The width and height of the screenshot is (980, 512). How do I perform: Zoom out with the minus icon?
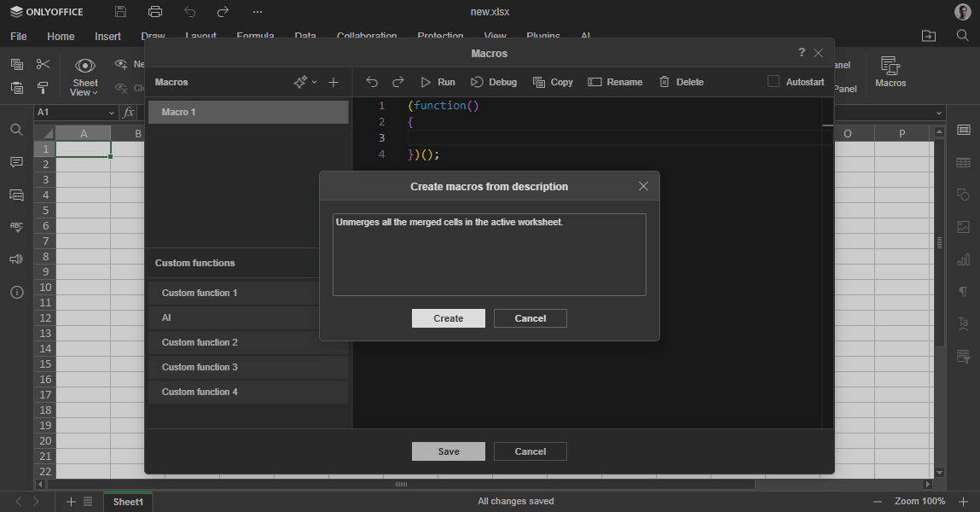pos(878,502)
